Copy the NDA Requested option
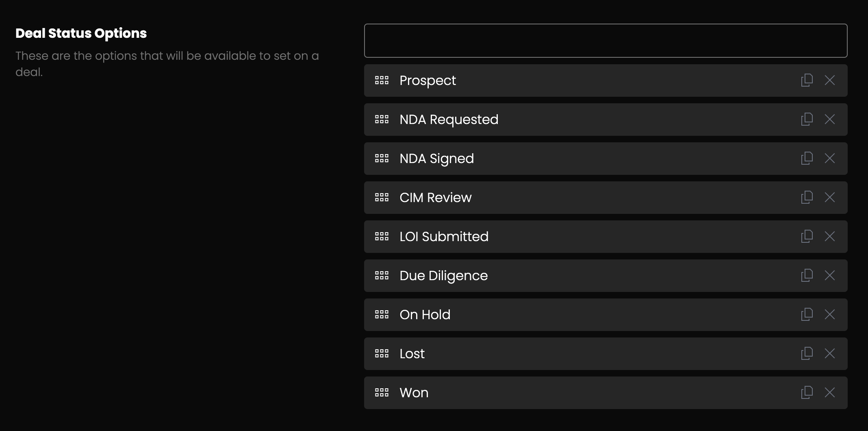Viewport: 868px width, 431px height. pyautogui.click(x=807, y=119)
